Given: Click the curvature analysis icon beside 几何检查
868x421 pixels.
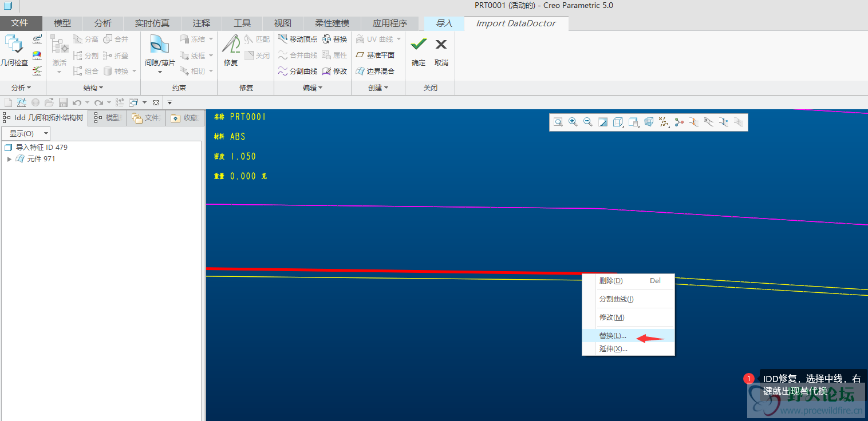Looking at the screenshot, I should [37, 39].
